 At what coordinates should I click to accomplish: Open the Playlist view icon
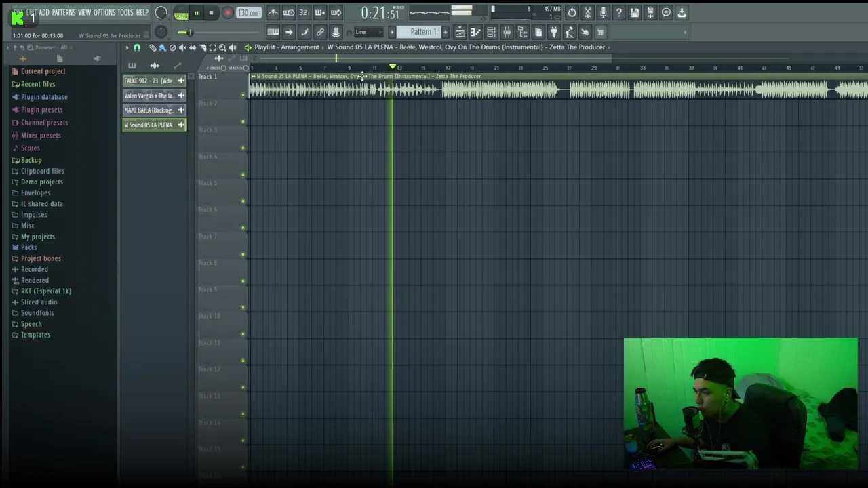point(460,32)
